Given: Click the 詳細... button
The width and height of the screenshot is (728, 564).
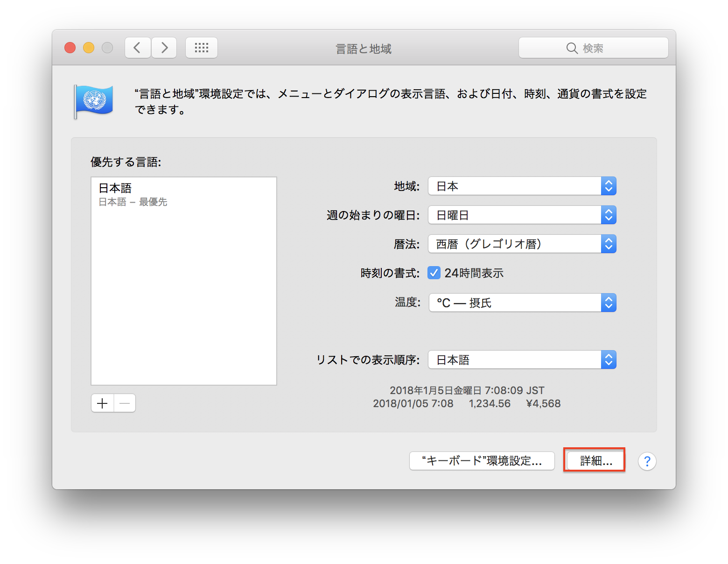Looking at the screenshot, I should [595, 461].
